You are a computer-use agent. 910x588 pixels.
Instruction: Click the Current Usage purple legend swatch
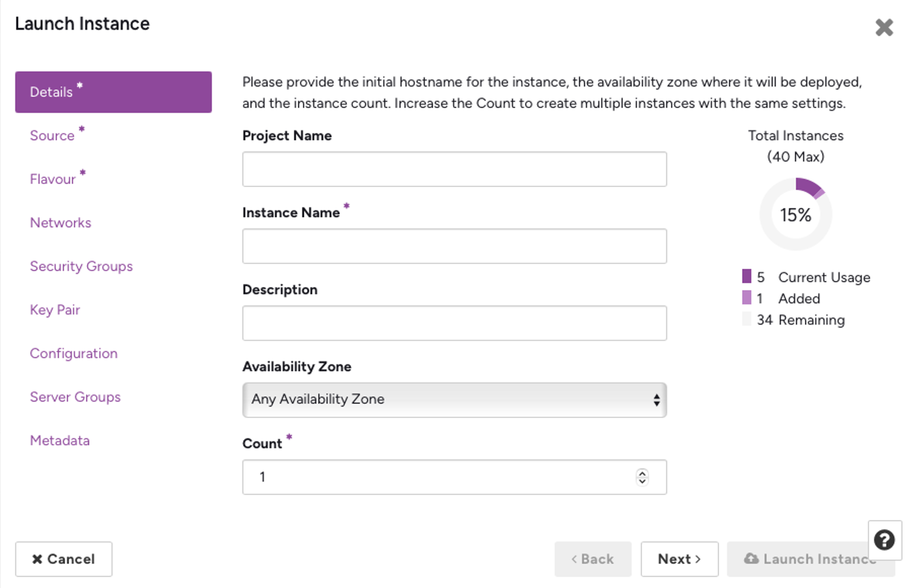point(746,276)
